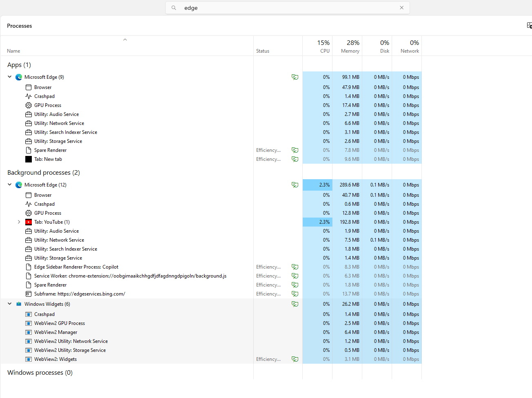Click the 2.3% CPU cell for Tab: YouTube
532x398 pixels.
tap(317, 222)
